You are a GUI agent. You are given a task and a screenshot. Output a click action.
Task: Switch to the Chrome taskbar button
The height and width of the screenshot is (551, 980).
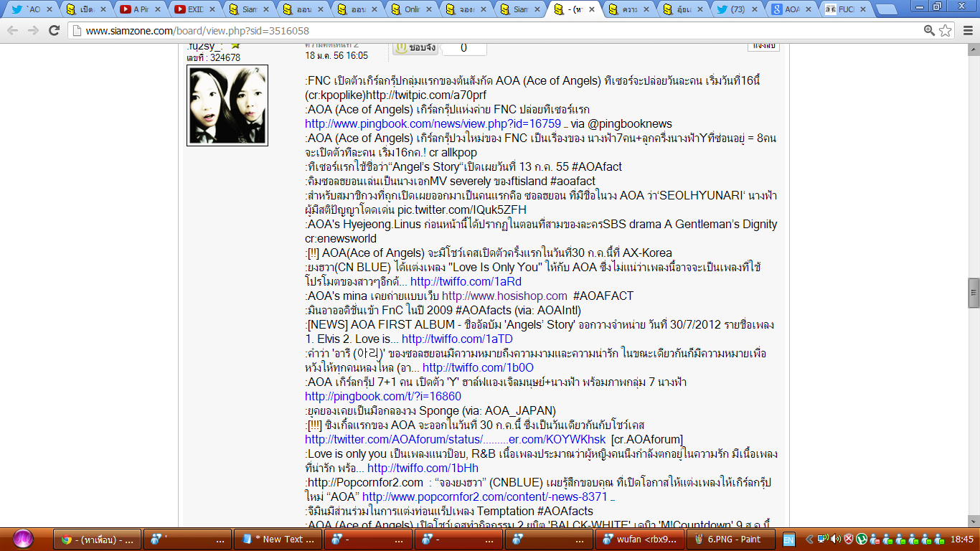(x=97, y=540)
